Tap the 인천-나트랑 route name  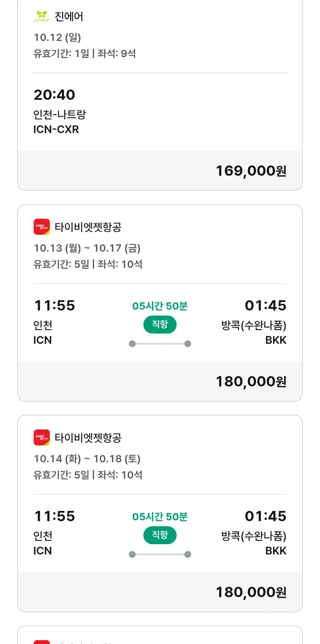(x=60, y=114)
